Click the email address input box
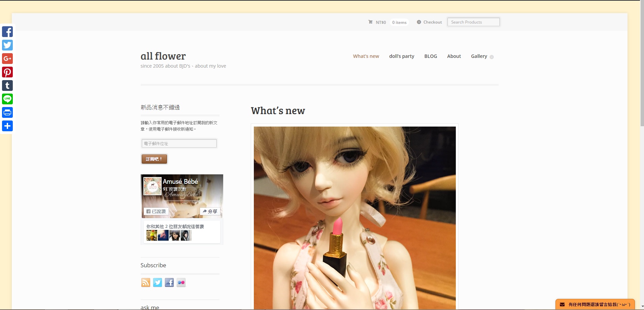 [x=179, y=143]
